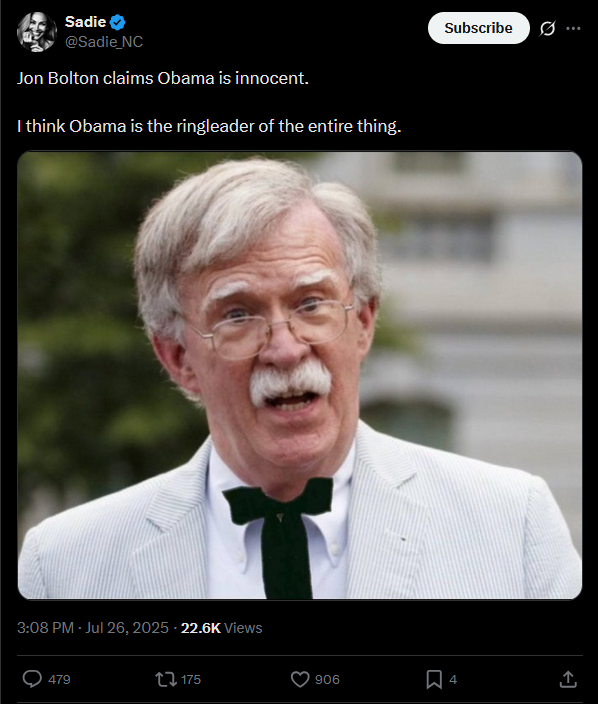This screenshot has width=598, height=704.
Task: Click the blue verified badge next to Sadie
Action: pyautogui.click(x=117, y=22)
